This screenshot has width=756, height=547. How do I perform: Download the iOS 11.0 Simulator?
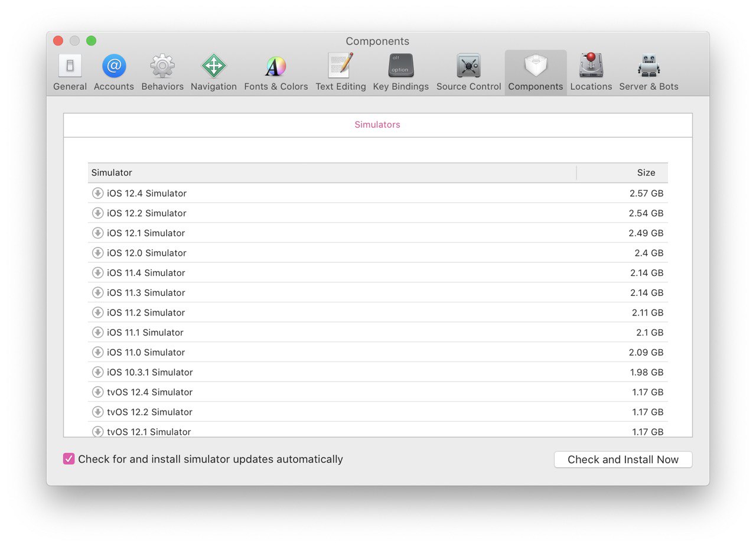click(x=97, y=352)
